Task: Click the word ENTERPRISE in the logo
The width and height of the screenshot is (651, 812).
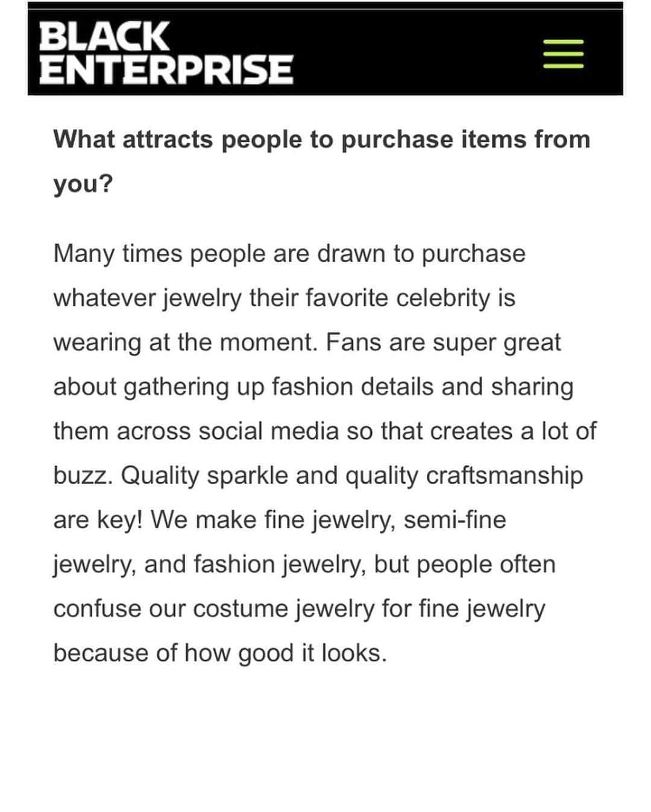Action: click(x=166, y=69)
